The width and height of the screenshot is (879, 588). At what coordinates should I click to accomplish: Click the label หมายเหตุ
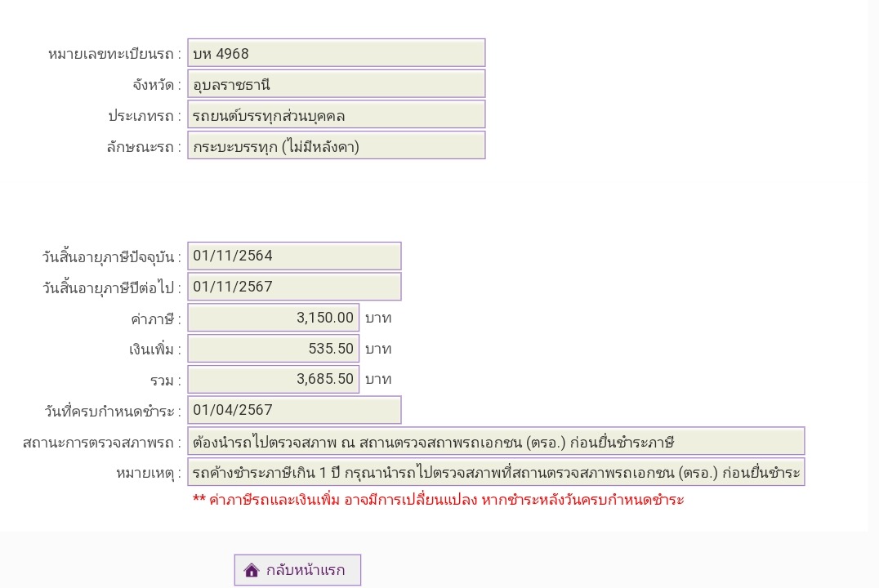(x=149, y=474)
